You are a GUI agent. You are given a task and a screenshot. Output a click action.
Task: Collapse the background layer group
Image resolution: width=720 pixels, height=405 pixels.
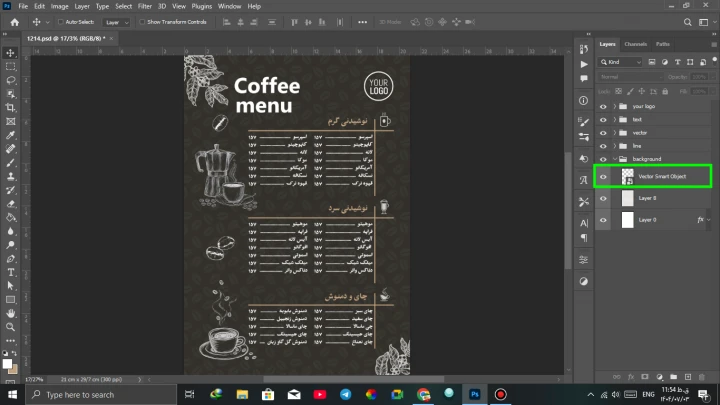point(613,158)
